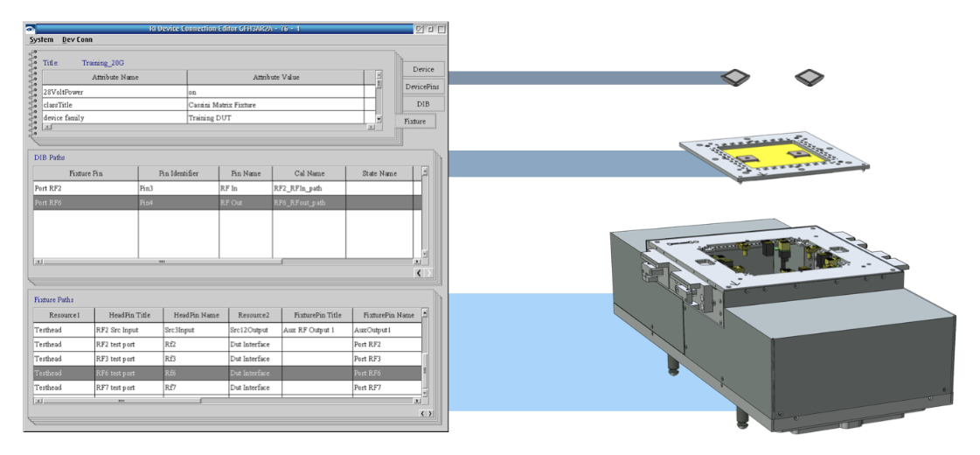Select the Pin3 identifier cell

click(x=178, y=188)
